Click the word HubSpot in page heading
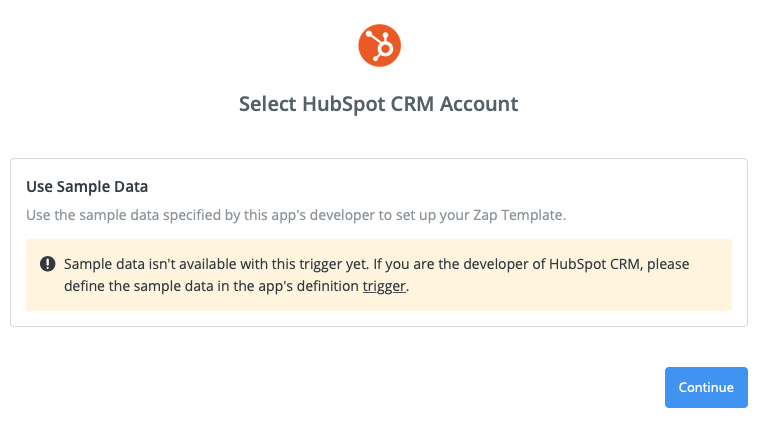763x429 pixels. [344, 104]
